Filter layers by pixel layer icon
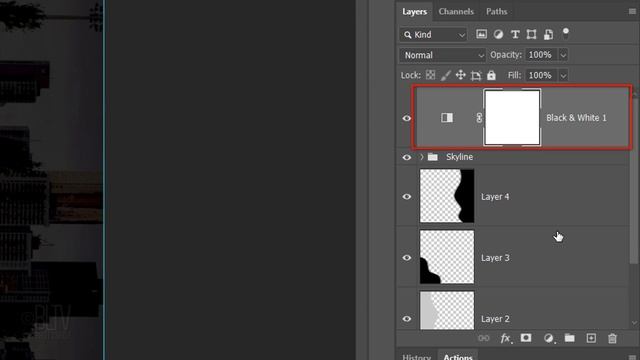The height and width of the screenshot is (360, 640). pyautogui.click(x=481, y=34)
